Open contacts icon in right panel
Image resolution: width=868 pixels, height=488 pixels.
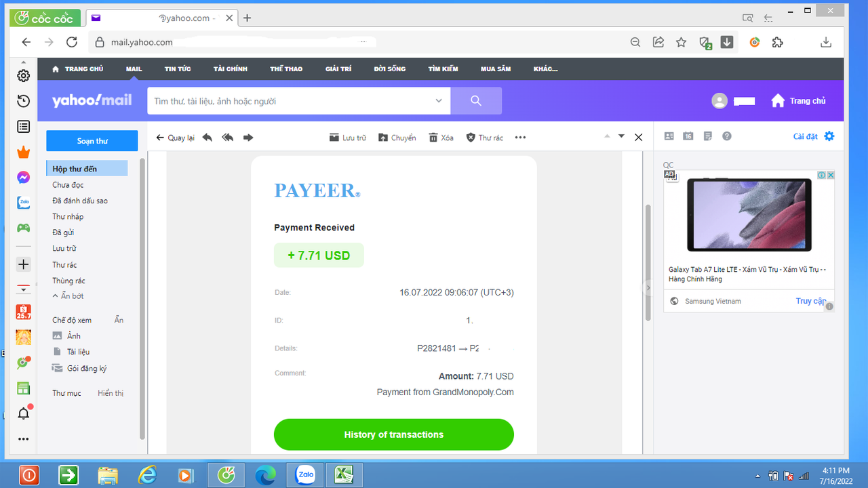pyautogui.click(x=669, y=136)
